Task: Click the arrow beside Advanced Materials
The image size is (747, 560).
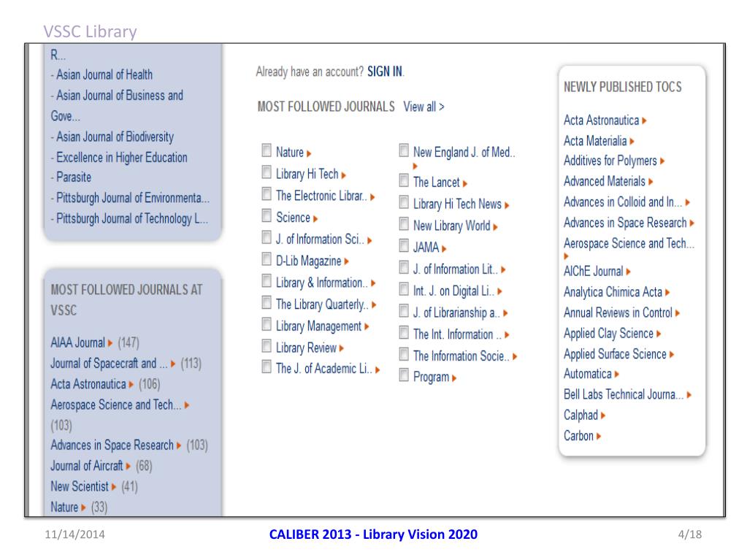Action: pos(651,182)
